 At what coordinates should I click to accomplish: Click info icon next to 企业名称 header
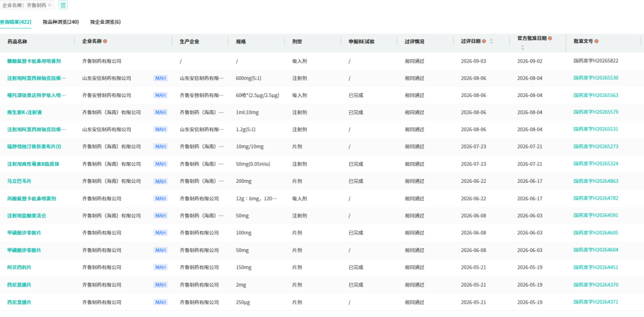coord(105,42)
